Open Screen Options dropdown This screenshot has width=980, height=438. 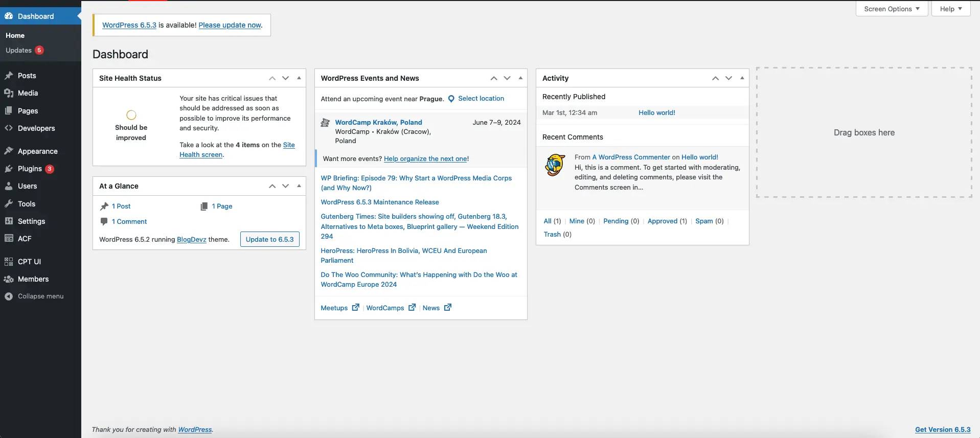[x=892, y=9]
